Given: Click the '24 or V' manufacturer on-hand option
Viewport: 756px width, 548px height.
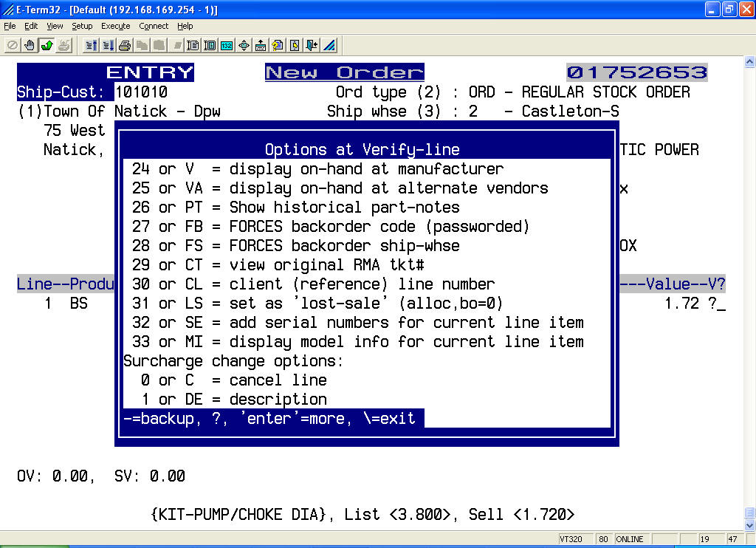Looking at the screenshot, I should (317, 169).
